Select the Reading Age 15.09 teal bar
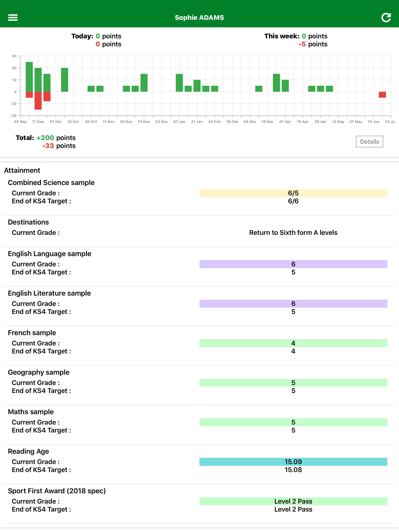Screen dimensions: 399x532 (x=293, y=462)
